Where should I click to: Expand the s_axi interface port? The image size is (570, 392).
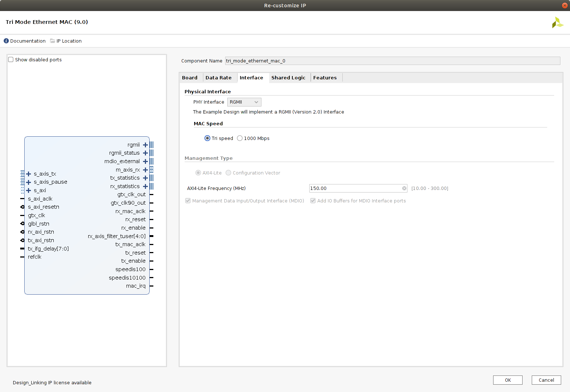29,191
